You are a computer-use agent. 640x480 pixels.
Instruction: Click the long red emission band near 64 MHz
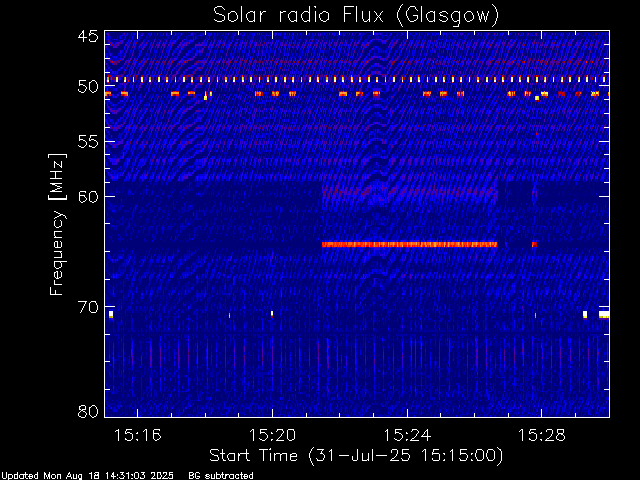[x=409, y=244]
